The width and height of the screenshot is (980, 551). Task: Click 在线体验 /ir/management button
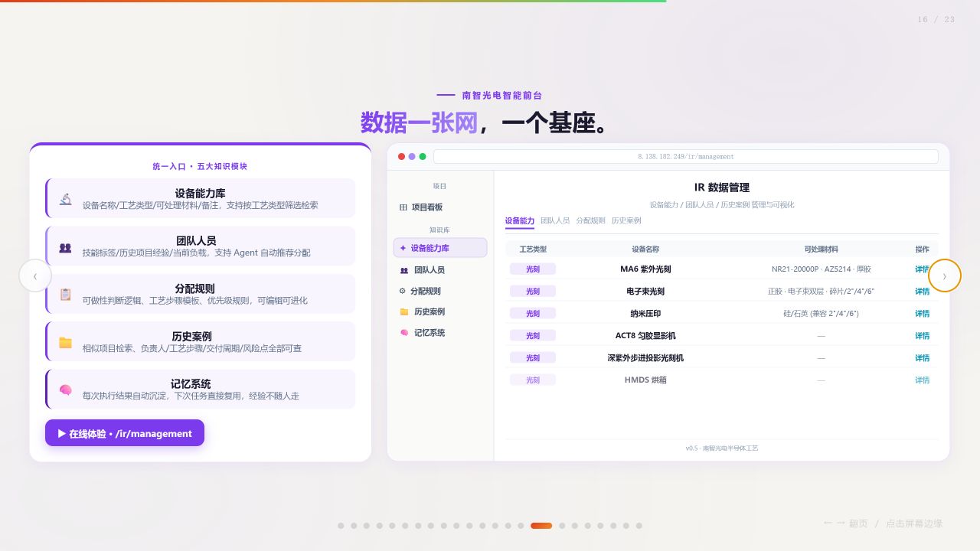(125, 433)
